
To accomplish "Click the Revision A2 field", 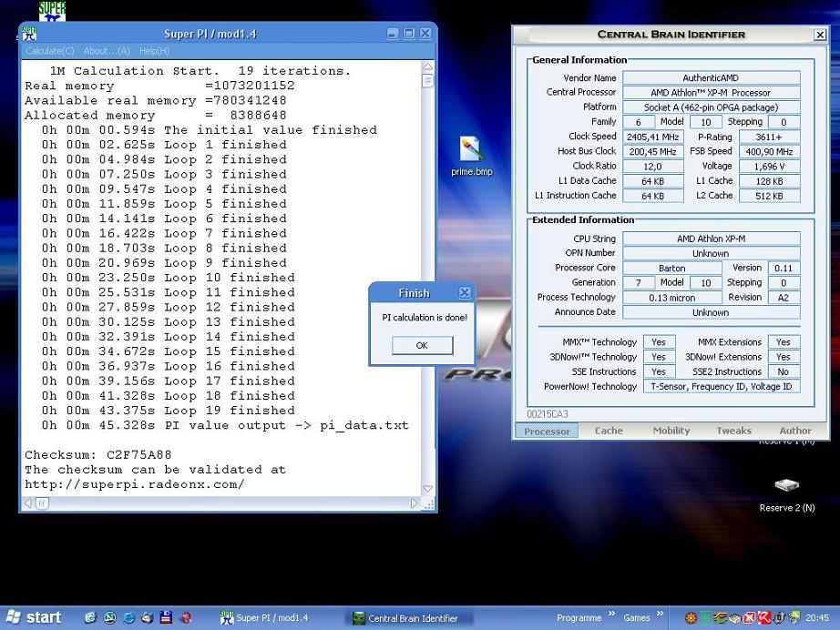I will [784, 298].
